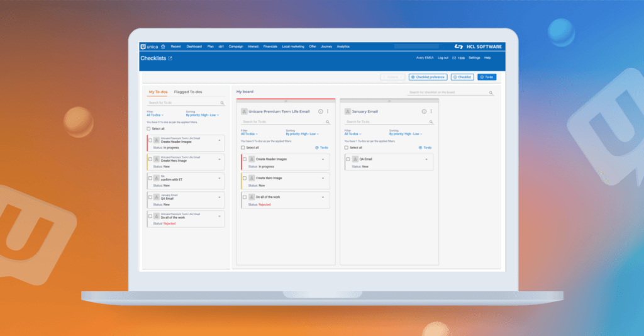Open Checklists in a new window icon
The image size is (644, 336).
170,59
